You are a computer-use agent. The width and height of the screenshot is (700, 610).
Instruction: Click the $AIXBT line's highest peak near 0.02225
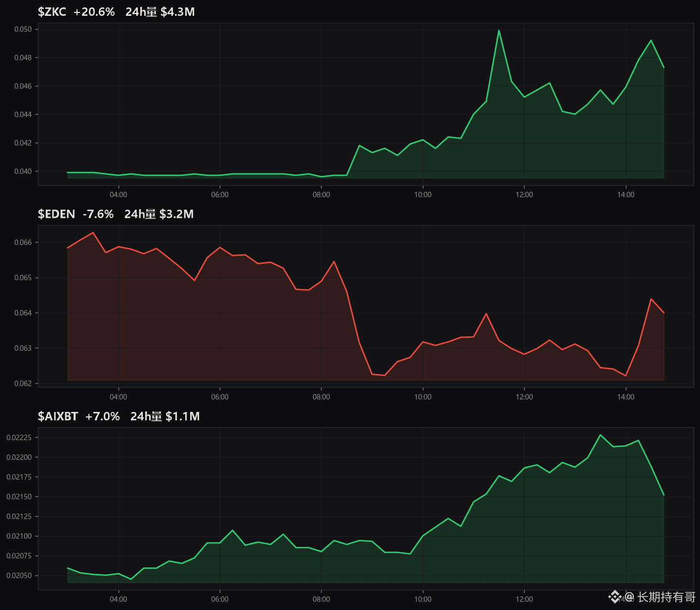coord(601,435)
